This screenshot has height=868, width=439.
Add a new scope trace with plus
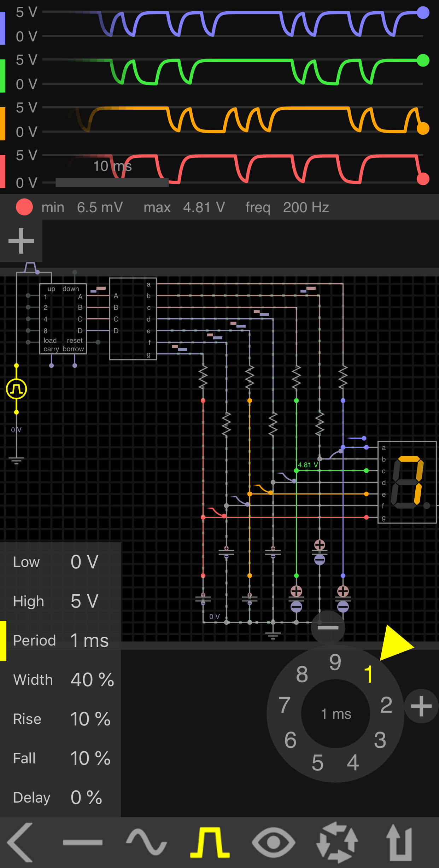click(21, 241)
